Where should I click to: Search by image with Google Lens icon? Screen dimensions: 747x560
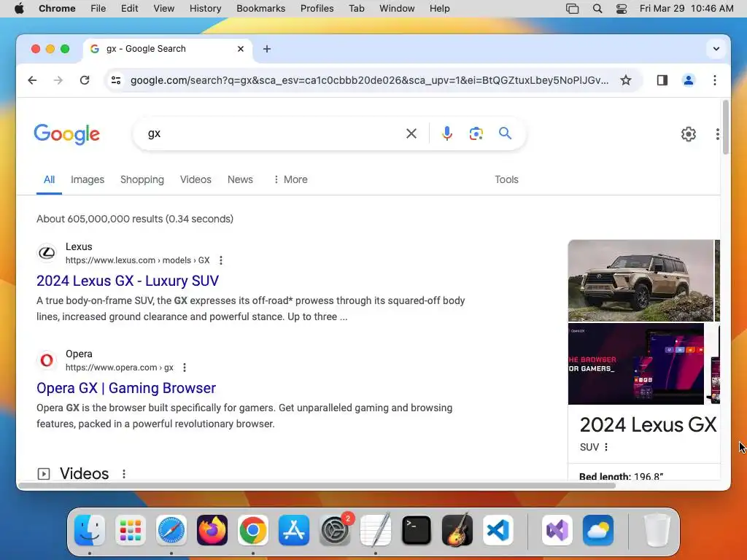476,134
